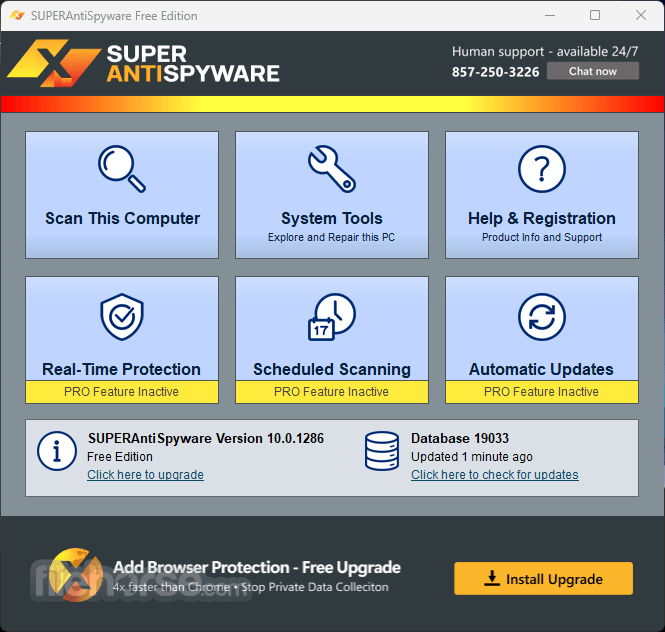Screen dimensions: 665x632
Task: Click the SUPERAntiSpyware logo in header
Action: pyautogui.click(x=143, y=63)
